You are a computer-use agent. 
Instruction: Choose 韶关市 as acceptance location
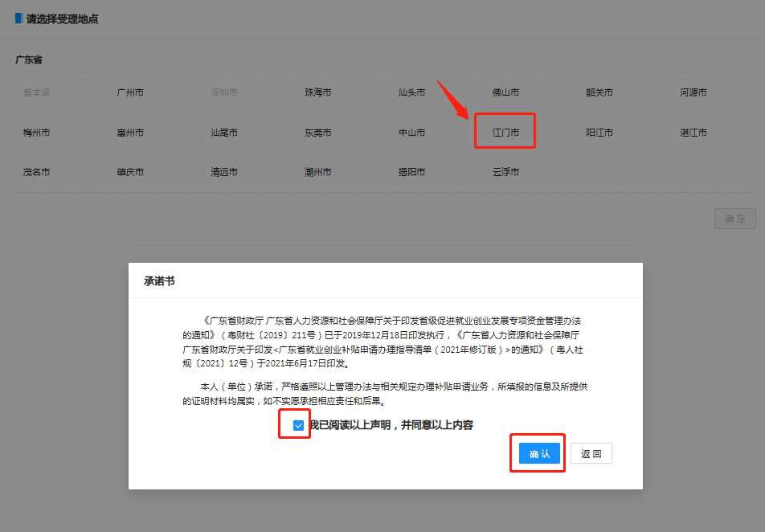point(599,92)
